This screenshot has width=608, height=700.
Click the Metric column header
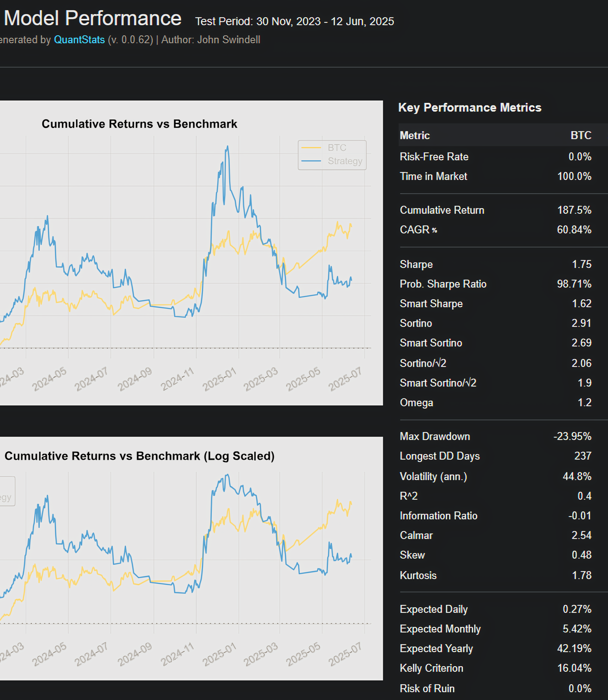(415, 135)
